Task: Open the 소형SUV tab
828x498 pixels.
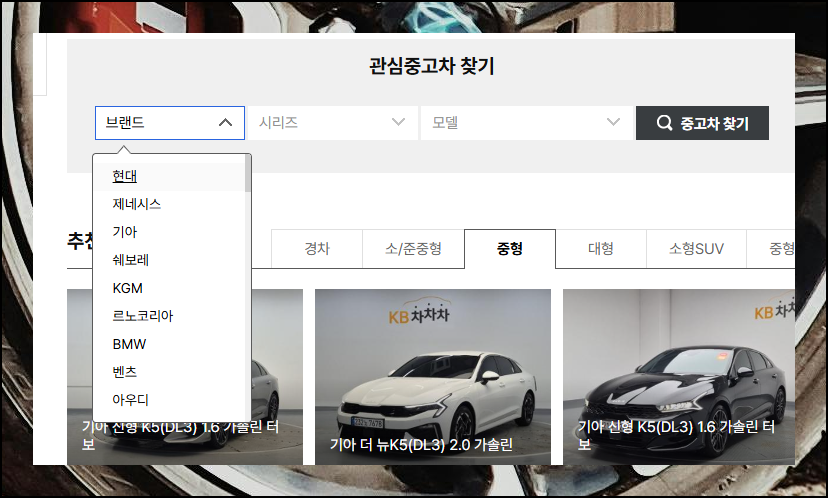Action: click(x=697, y=249)
